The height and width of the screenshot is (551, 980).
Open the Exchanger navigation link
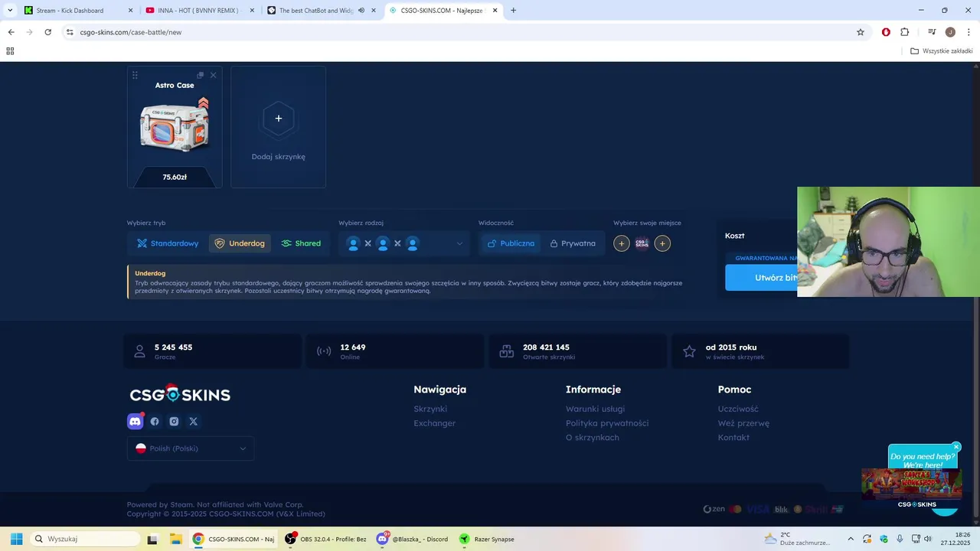(x=435, y=423)
